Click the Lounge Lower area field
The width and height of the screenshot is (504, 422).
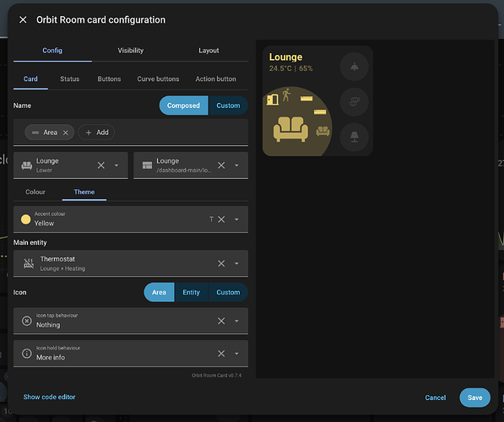tap(71, 165)
